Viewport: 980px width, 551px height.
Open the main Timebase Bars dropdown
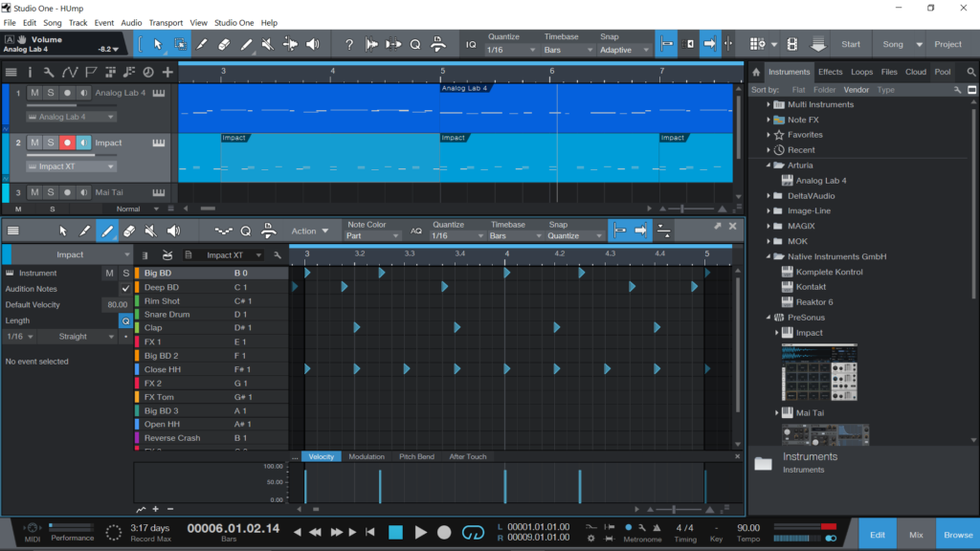(x=568, y=50)
